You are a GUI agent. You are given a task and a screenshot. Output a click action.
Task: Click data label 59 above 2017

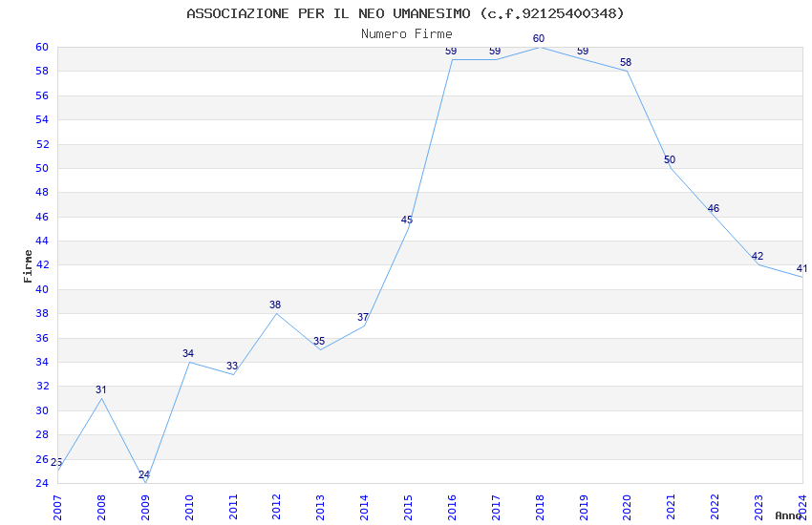tap(495, 51)
